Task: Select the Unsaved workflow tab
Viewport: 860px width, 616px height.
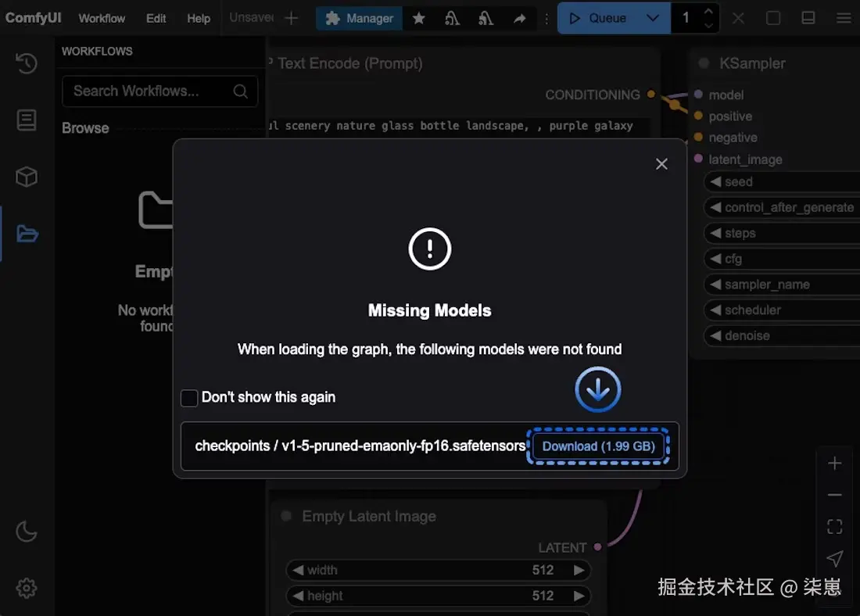Action: click(251, 17)
